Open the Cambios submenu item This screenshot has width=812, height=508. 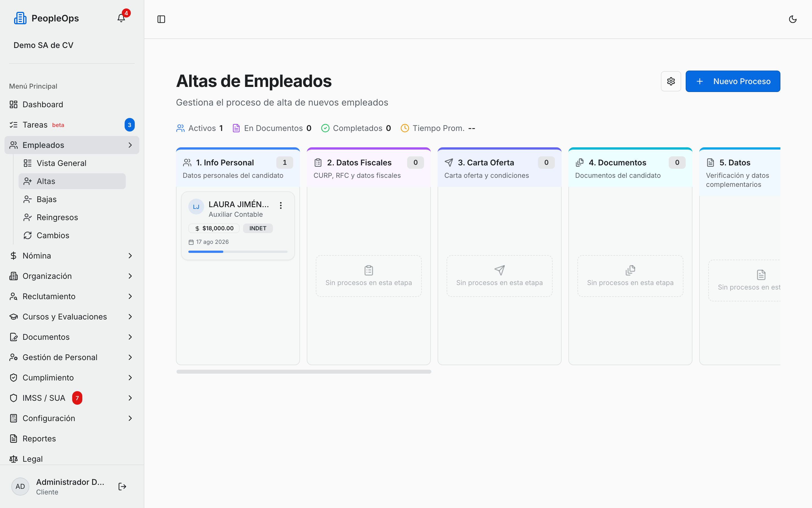pyautogui.click(x=72, y=236)
